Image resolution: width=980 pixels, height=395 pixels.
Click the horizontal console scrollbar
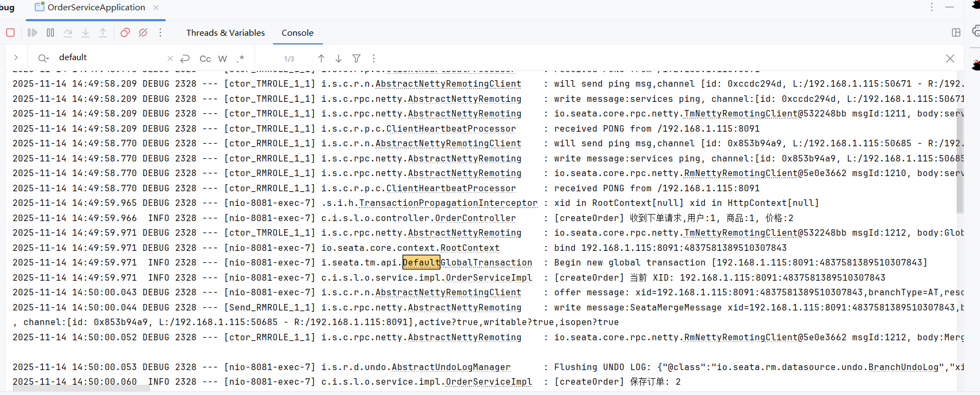81,388
